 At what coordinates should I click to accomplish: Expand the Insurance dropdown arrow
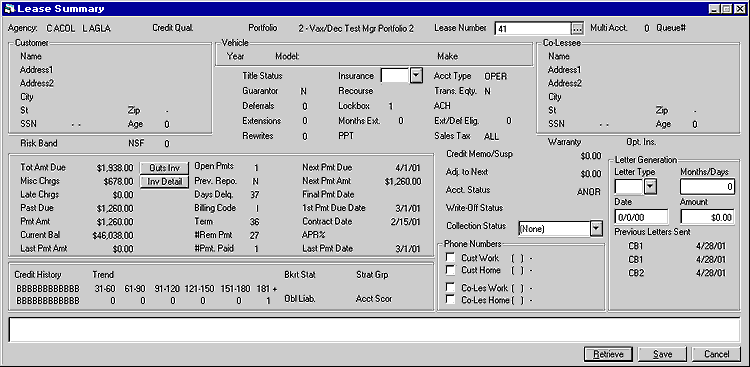click(x=417, y=76)
